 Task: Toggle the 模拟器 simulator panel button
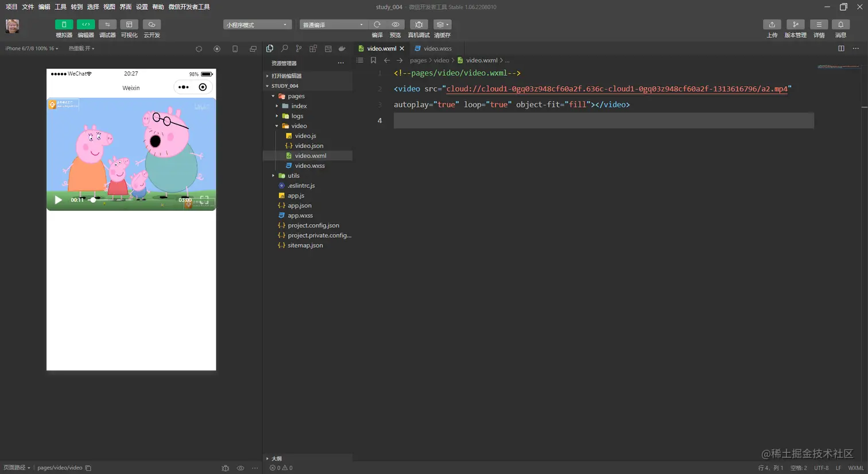click(64, 25)
